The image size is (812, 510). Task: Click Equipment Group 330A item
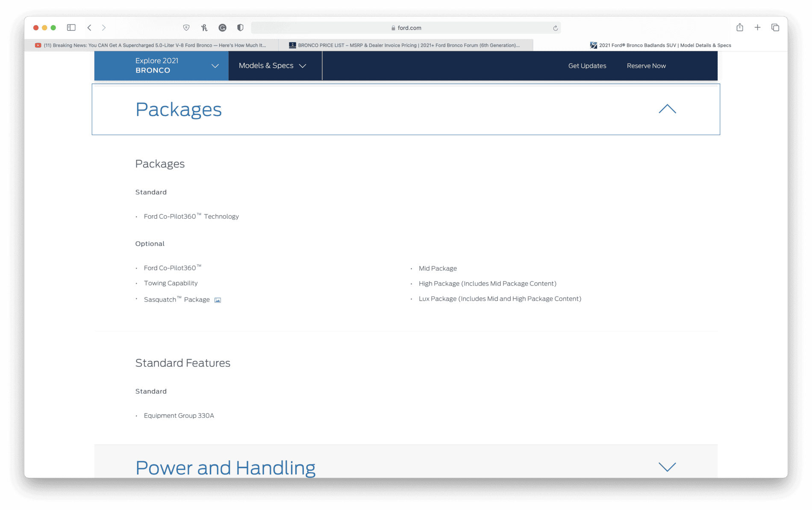[x=179, y=416]
